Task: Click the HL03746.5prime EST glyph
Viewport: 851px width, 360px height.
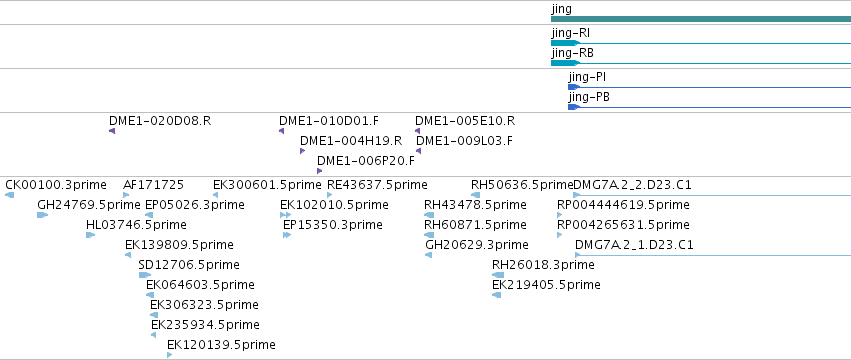Action: (91, 235)
